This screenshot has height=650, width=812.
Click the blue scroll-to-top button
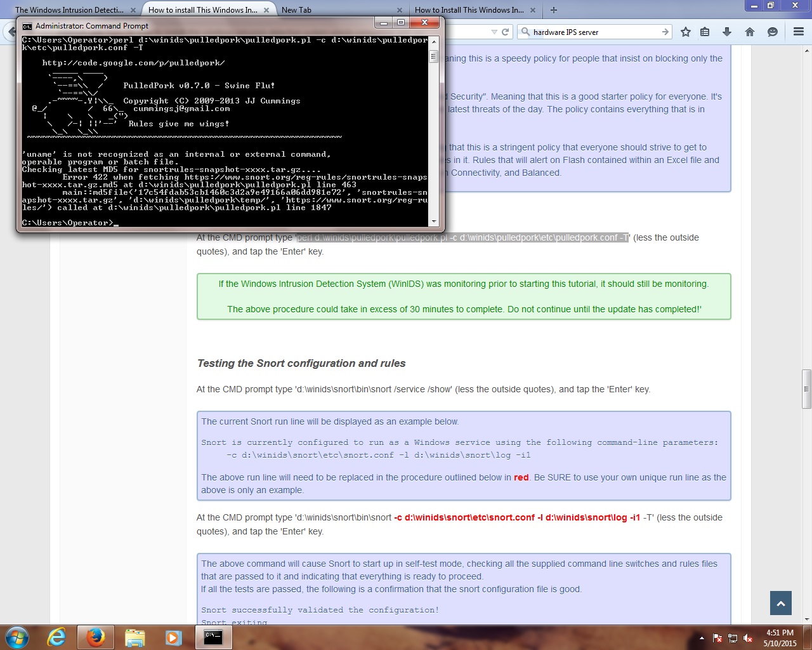[781, 603]
